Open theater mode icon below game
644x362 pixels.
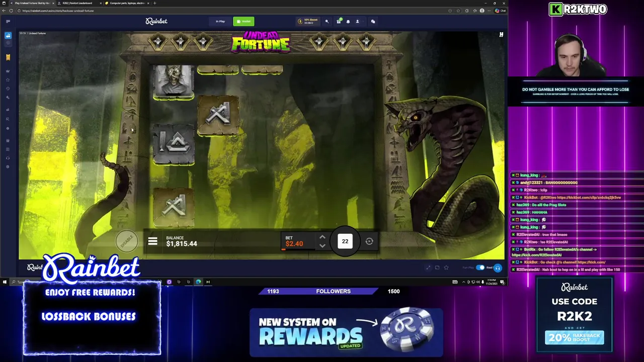437,267
